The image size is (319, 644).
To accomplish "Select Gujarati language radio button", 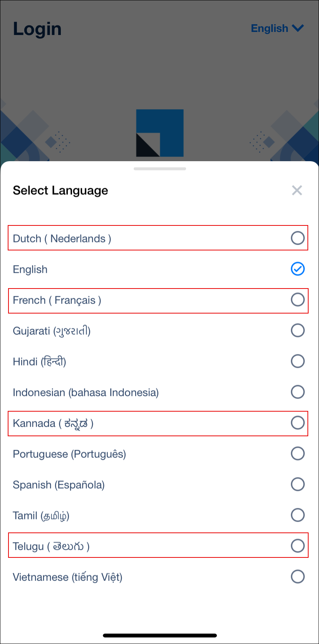I will coord(297,330).
